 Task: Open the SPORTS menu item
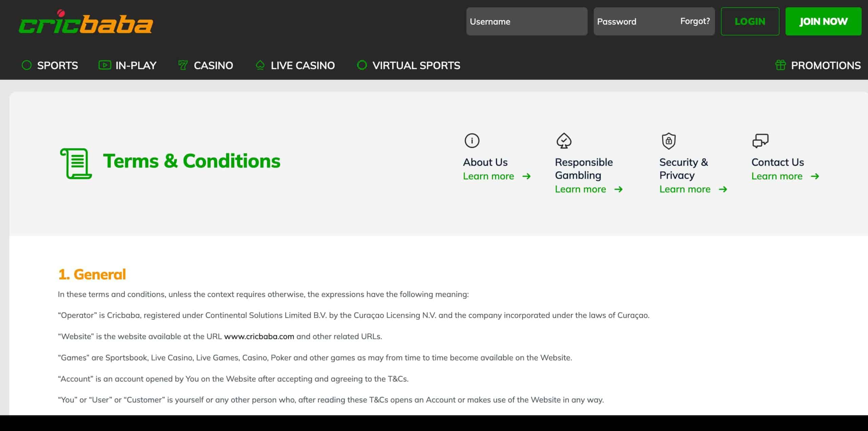pyautogui.click(x=57, y=65)
